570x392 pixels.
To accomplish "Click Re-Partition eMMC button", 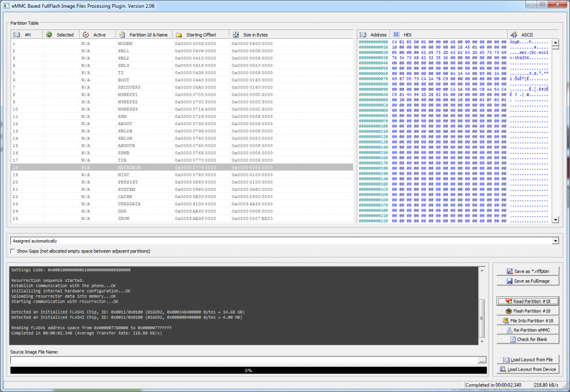I will [x=528, y=330].
